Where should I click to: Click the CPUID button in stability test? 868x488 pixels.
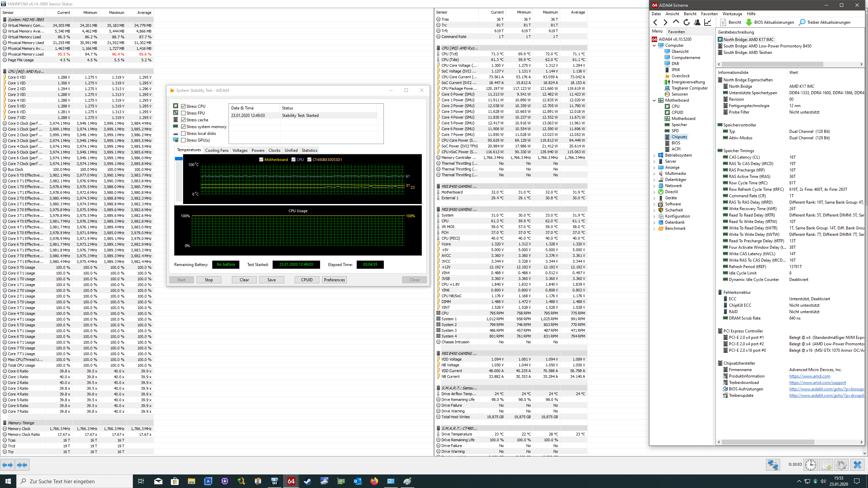click(307, 280)
